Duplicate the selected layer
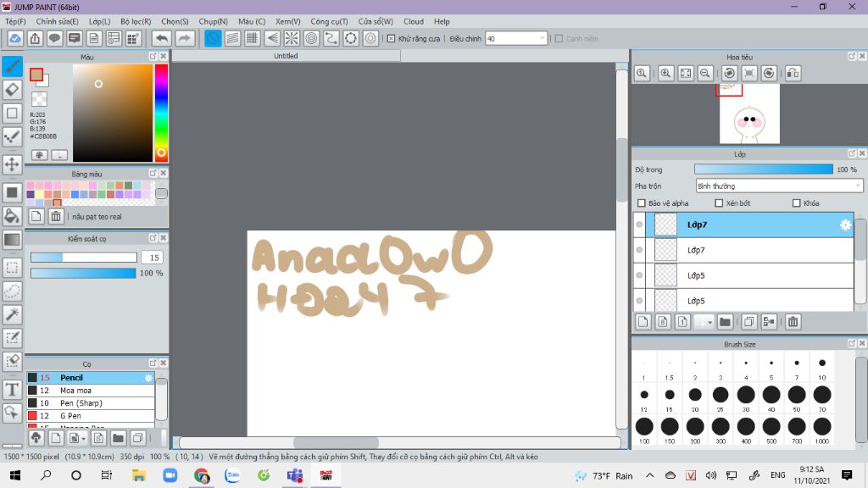 [749, 321]
